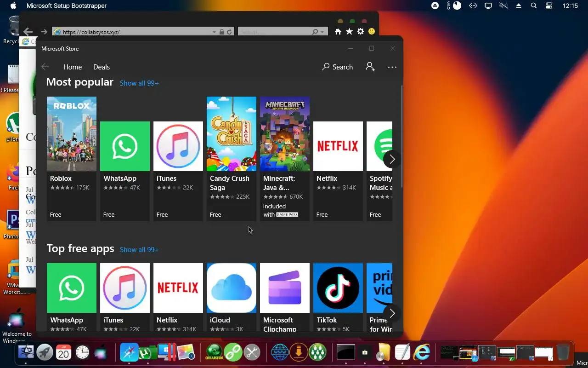Click Search in Microsoft Store

[x=337, y=67]
